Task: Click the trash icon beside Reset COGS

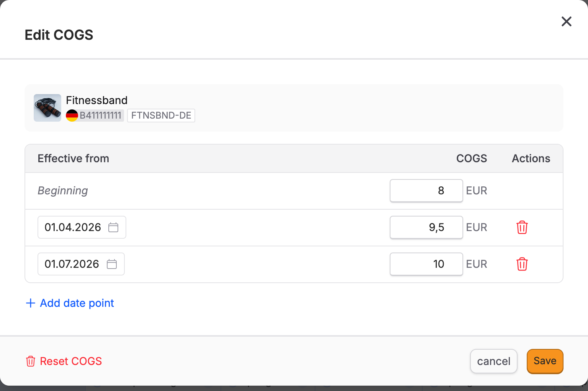Action: (31, 361)
